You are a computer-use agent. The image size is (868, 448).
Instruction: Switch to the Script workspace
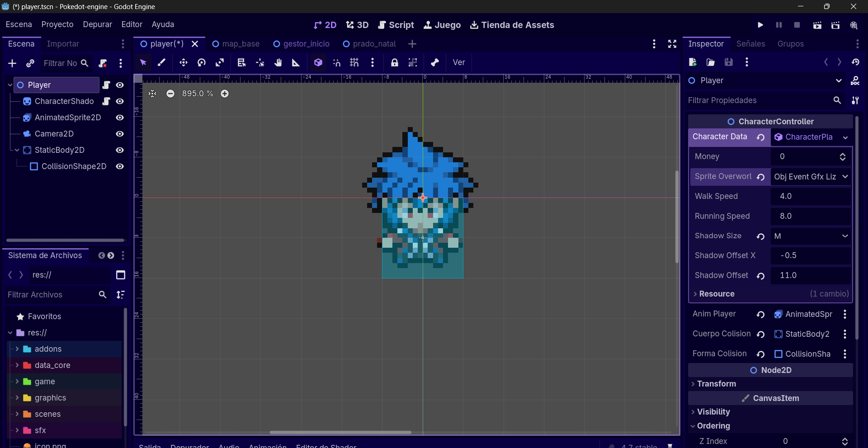point(396,25)
